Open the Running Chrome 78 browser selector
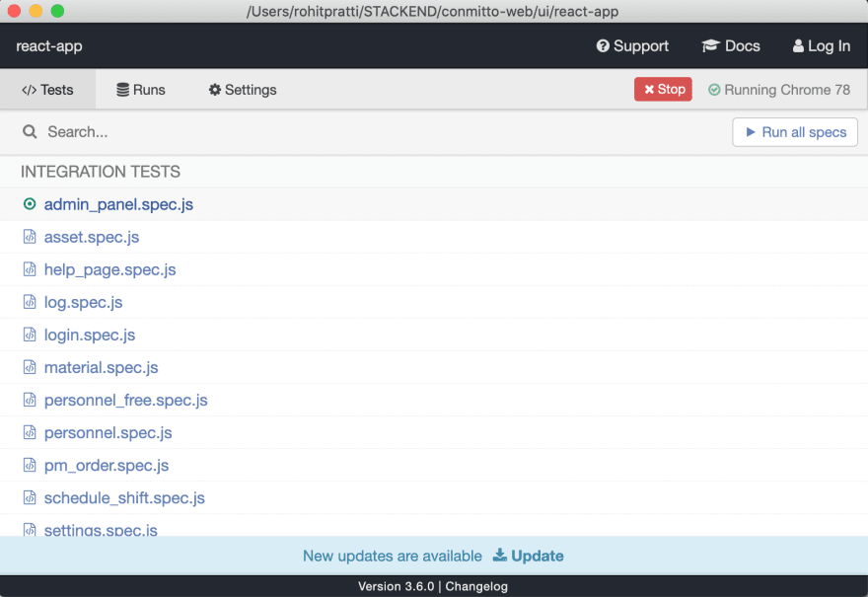868x597 pixels. (779, 90)
